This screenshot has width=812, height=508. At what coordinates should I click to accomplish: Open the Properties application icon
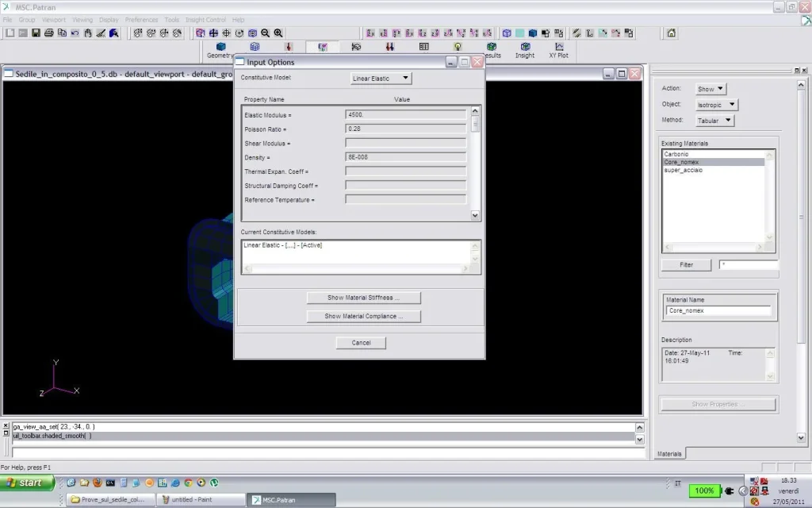pos(356,48)
